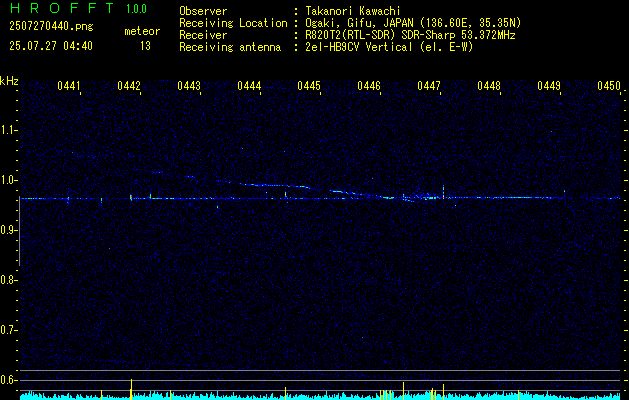Click the 1.1 kHz axis label

[x=8, y=130]
